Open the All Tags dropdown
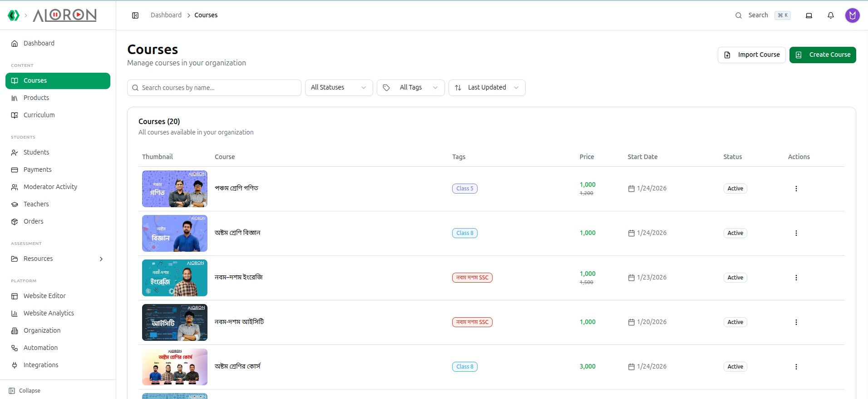Screen dimensions: 868x399 pyautogui.click(x=410, y=88)
